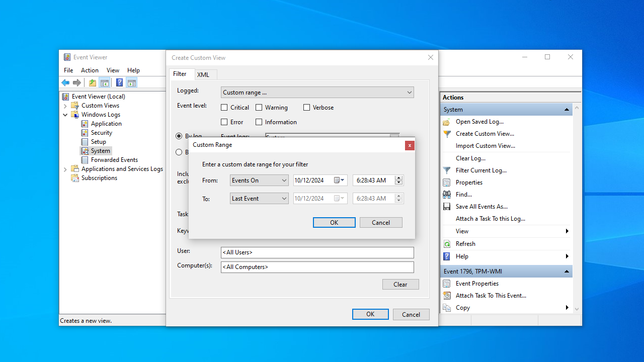Open the To 'Last Event' dropdown
This screenshot has height=362, width=644.
coord(259,199)
